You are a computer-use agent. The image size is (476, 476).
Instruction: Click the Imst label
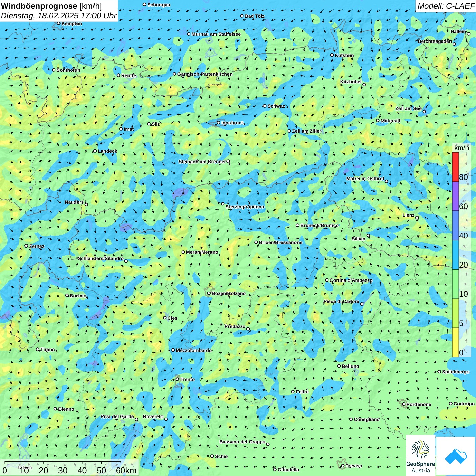(x=129, y=129)
